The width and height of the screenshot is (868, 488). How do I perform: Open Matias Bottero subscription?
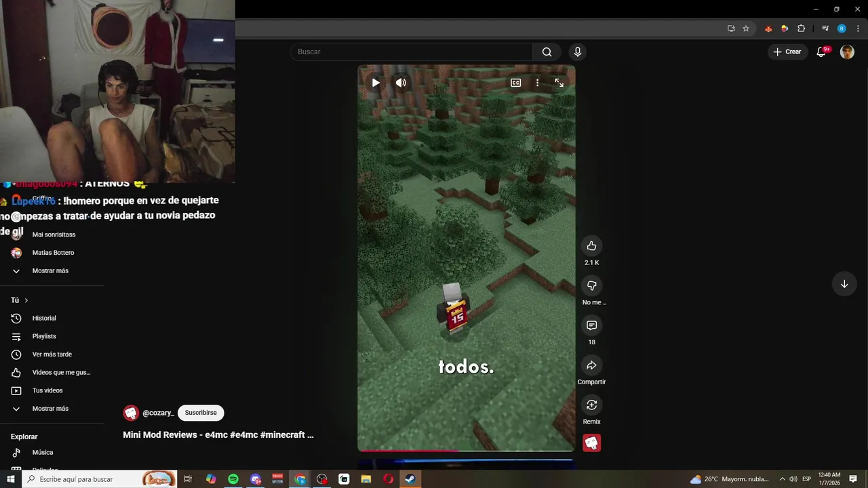(52, 253)
